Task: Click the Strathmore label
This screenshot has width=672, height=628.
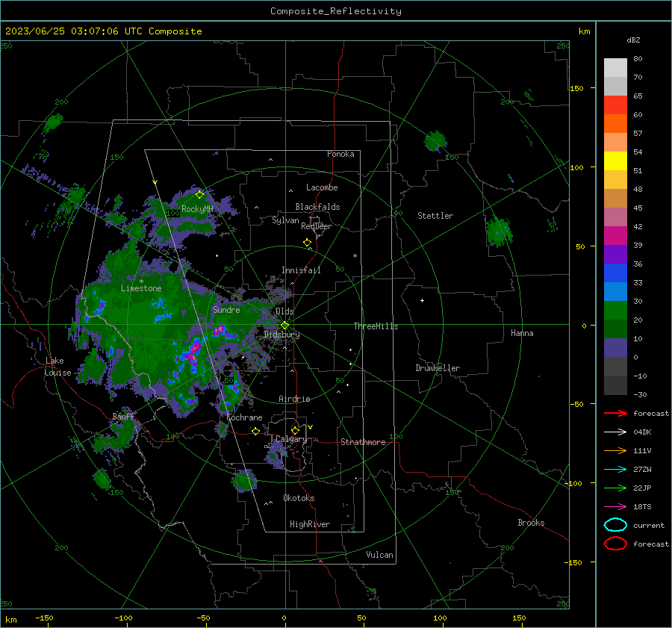Action: point(363,442)
